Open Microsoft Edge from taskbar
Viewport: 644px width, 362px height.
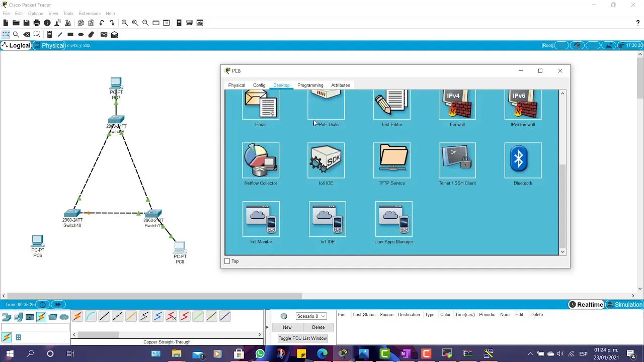point(322,354)
